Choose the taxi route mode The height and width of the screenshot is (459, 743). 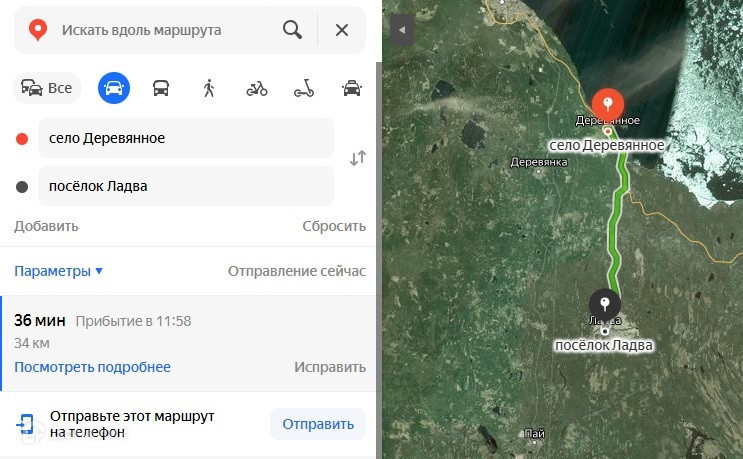coord(352,88)
